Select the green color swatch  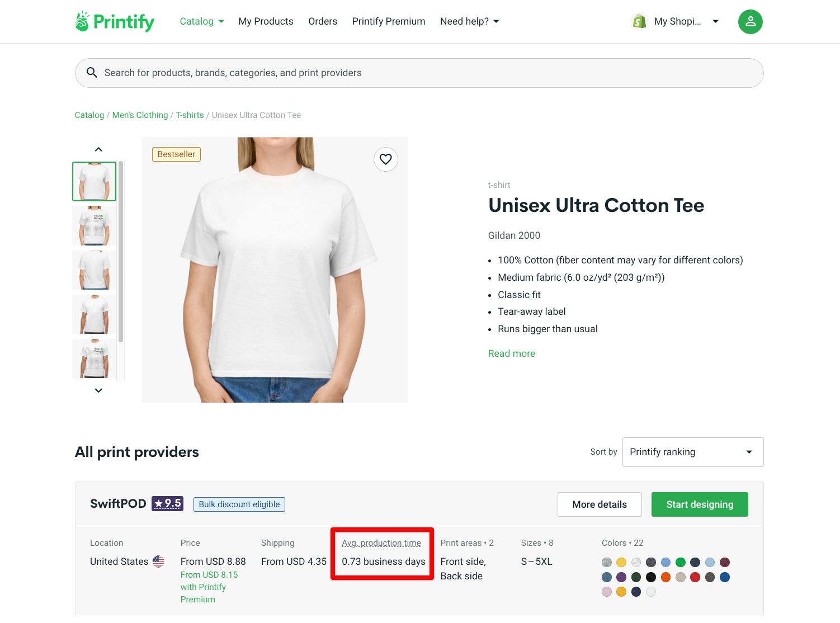tap(681, 562)
